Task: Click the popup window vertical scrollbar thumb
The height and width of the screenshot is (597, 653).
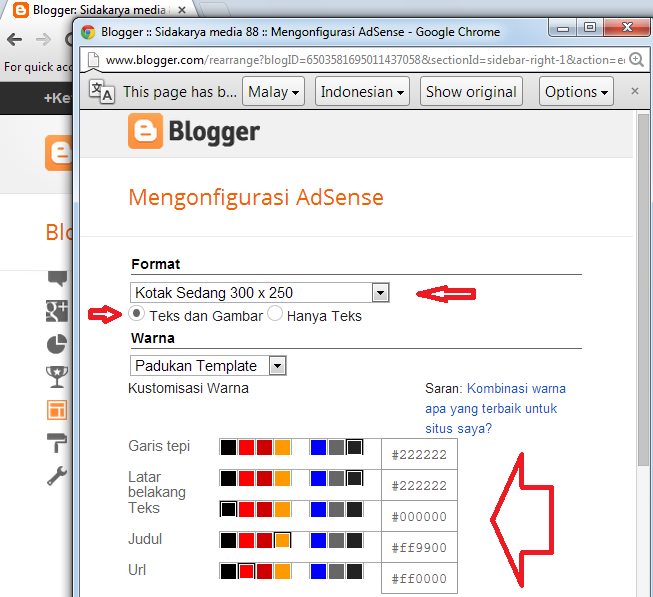Action: [643, 289]
